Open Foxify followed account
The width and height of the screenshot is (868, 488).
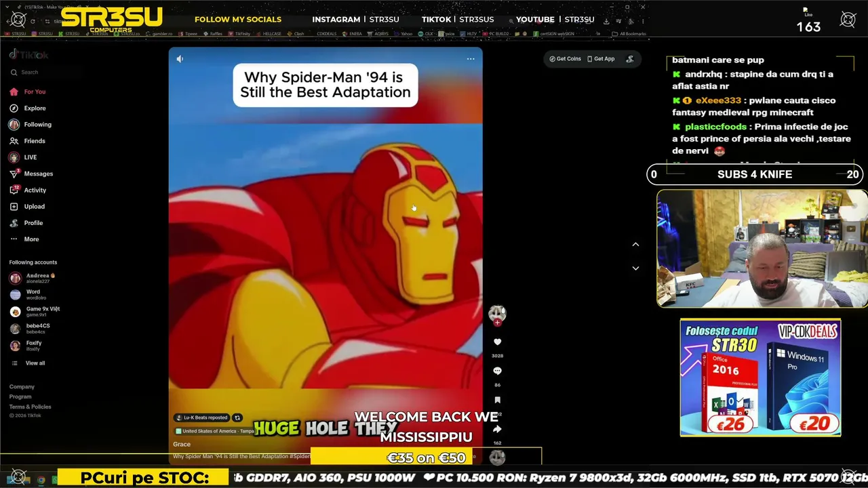[26, 346]
